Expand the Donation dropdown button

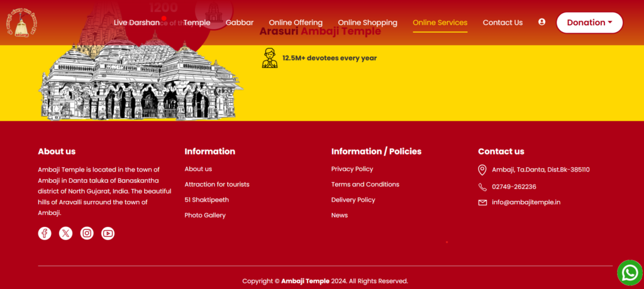[x=589, y=23]
